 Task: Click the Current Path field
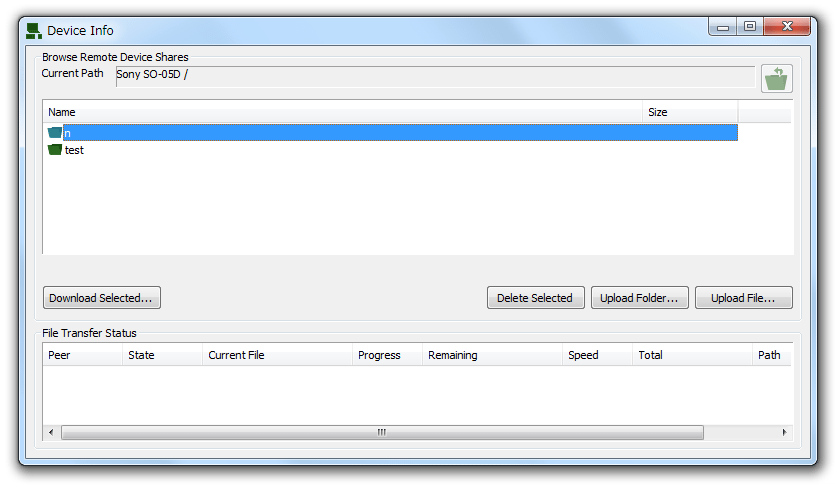pyautogui.click(x=435, y=76)
